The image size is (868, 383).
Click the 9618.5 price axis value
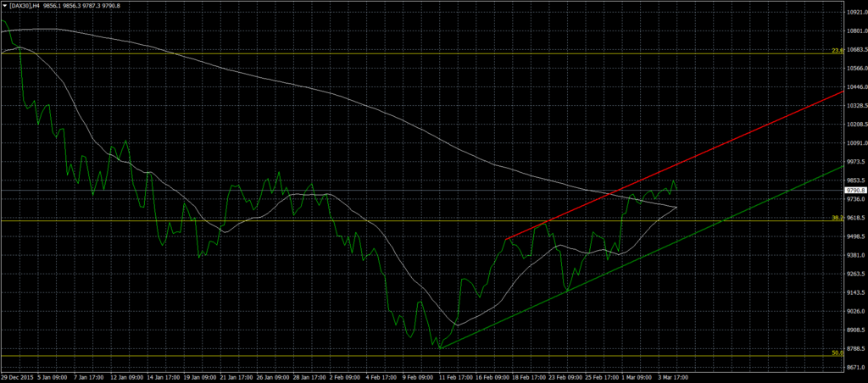(x=855, y=218)
